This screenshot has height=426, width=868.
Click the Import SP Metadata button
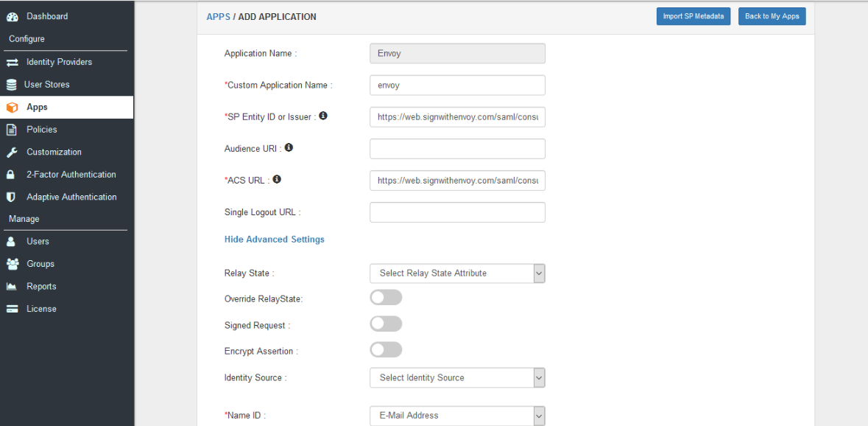pyautogui.click(x=693, y=17)
